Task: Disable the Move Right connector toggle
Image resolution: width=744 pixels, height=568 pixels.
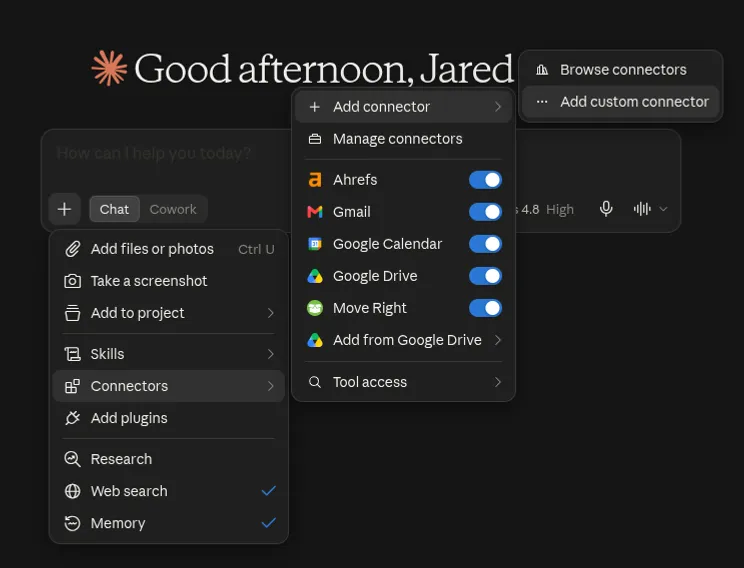Action: click(485, 308)
